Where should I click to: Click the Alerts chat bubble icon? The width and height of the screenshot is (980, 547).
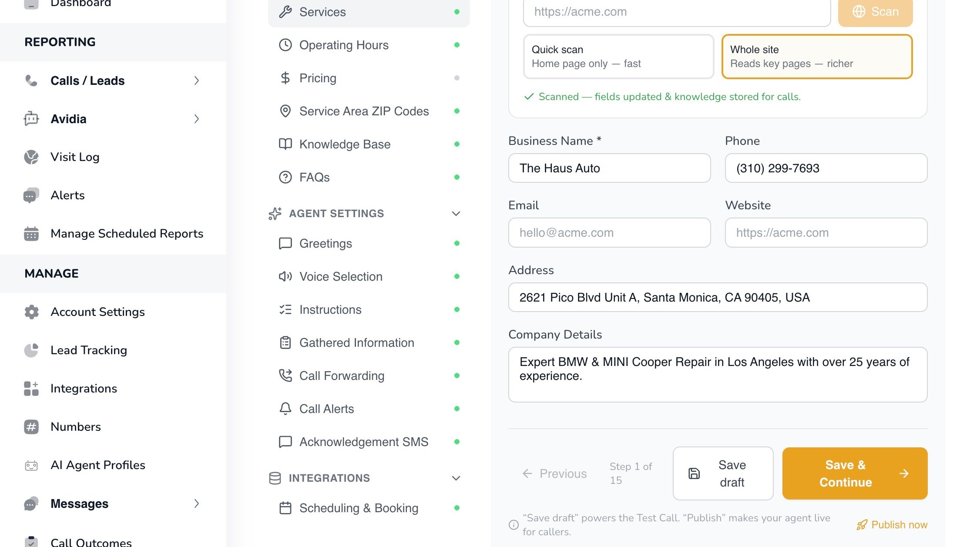(31, 195)
